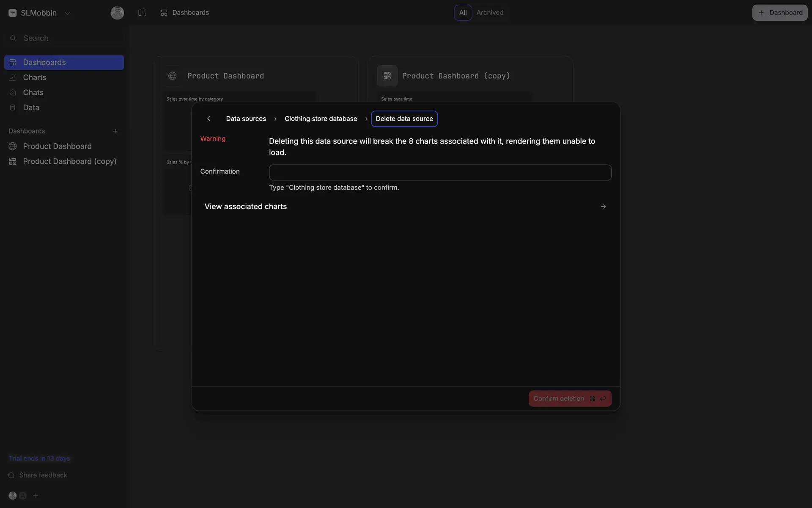Viewport: 812px width, 508px height.
Task: Select the All filter tab
Action: click(x=463, y=13)
